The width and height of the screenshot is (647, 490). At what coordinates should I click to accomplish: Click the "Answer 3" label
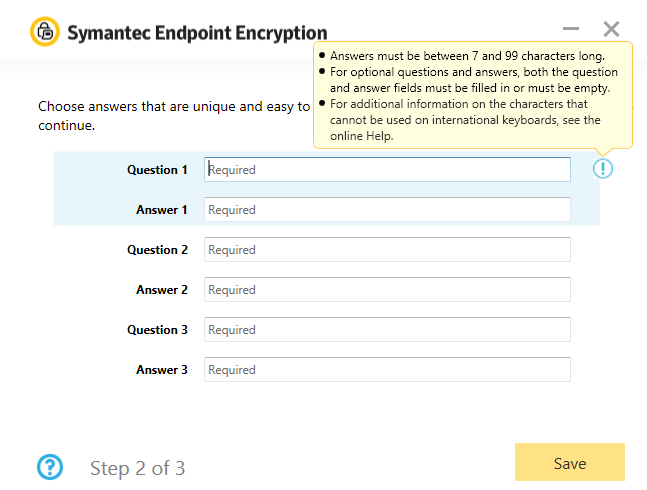[162, 370]
